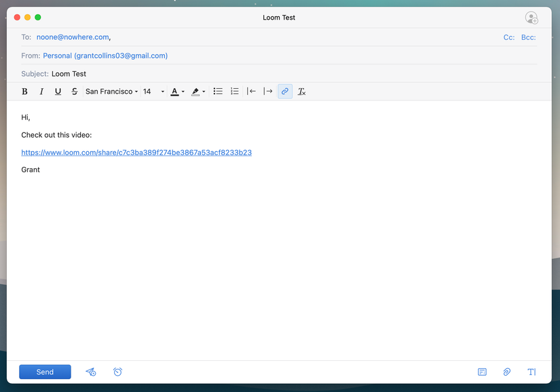Screen dimensions: 560x392
Task: Show the Bcc field
Action: 528,37
